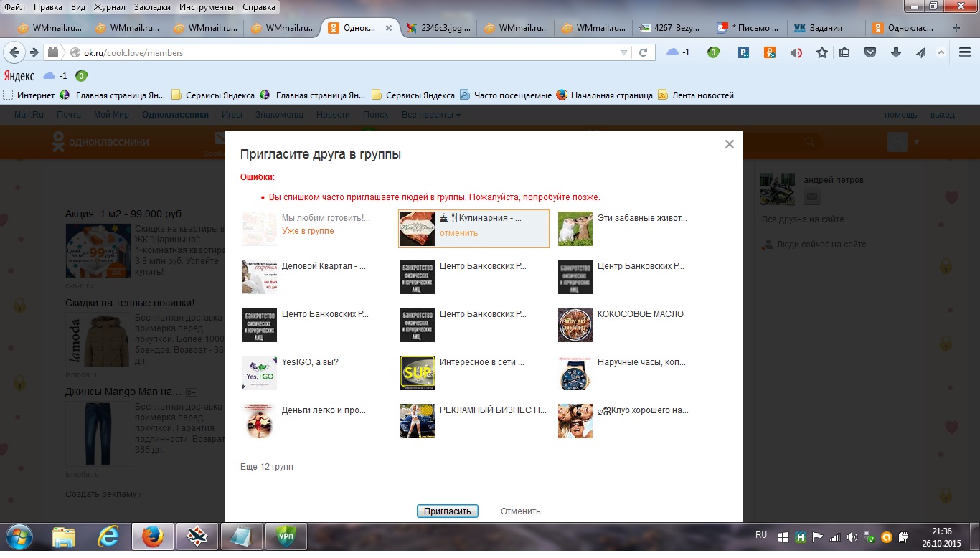Click the orange Odnoklassniki key extension icon
980x558 pixels.
(770, 52)
